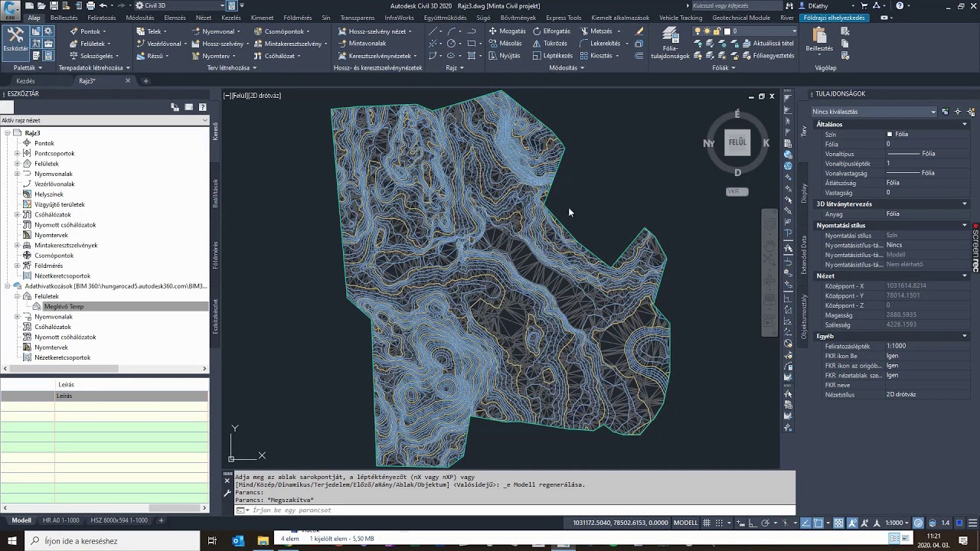The image size is (980, 551).
Task: Select Mintavonalak sample lines tool
Action: 362,44
